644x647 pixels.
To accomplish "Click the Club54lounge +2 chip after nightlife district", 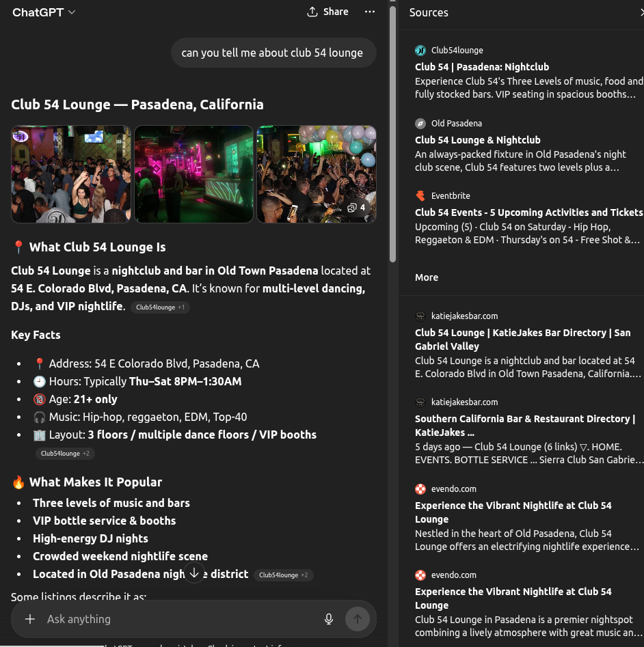I will [x=283, y=575].
